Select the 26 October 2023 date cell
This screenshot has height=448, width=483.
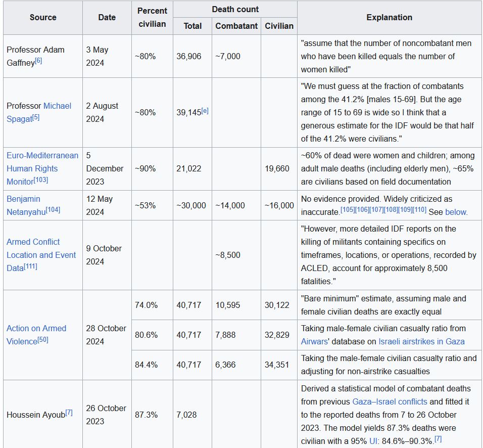(107, 415)
